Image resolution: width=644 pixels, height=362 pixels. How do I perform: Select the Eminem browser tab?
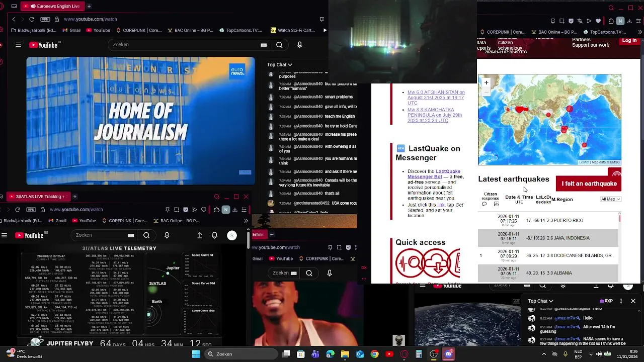pos(259,234)
